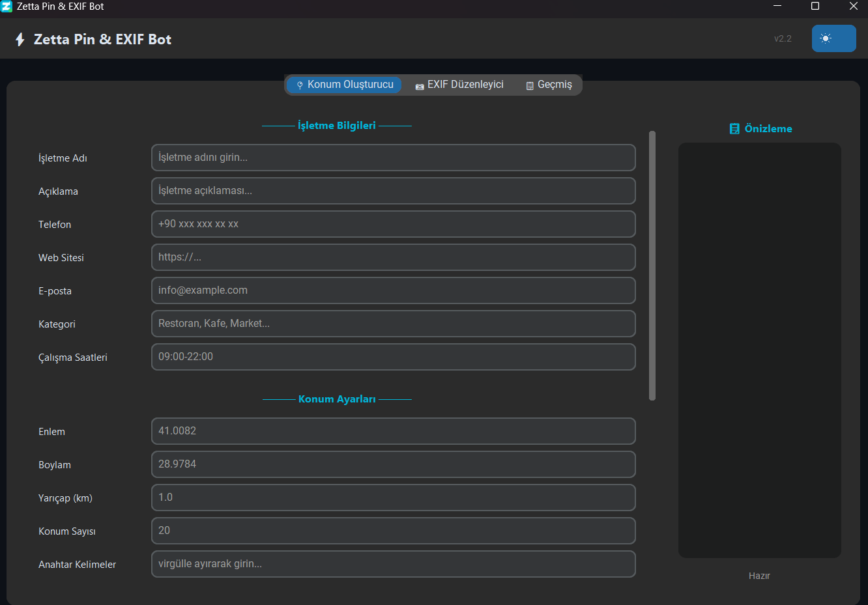Click the Enlem field showing 41.0082
Image resolution: width=868 pixels, height=605 pixels.
tap(394, 431)
